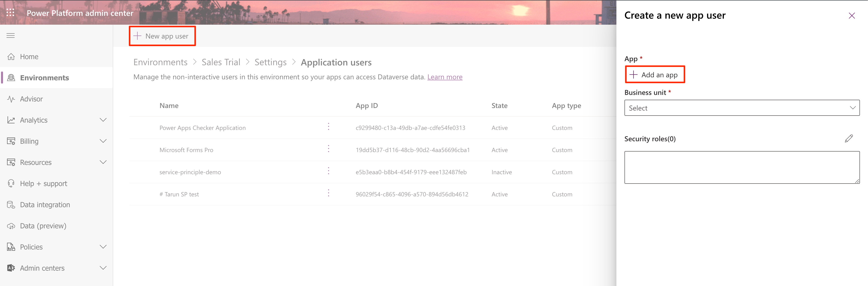The width and height of the screenshot is (868, 286).
Task: Sort by the App ID column header
Action: point(367,105)
